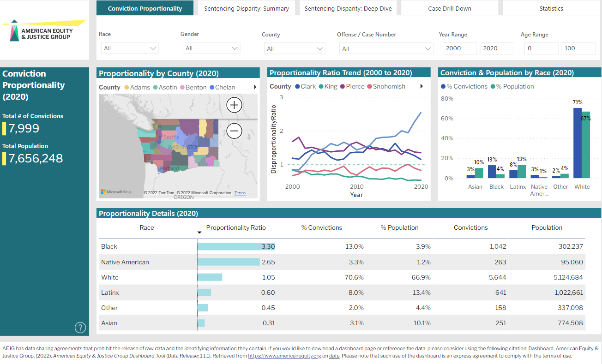Select the Chelan legend item
This screenshot has height=364, width=602.
(222, 87)
